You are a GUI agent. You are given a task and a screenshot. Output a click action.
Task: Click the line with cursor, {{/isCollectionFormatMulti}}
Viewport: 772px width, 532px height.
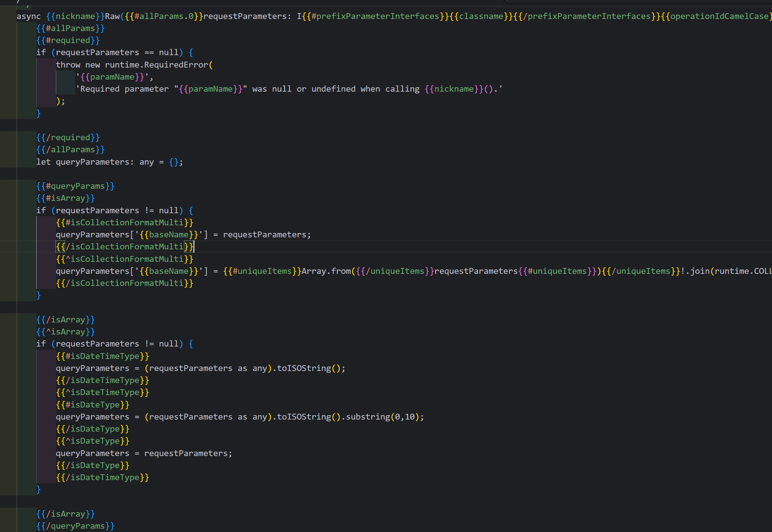point(124,247)
